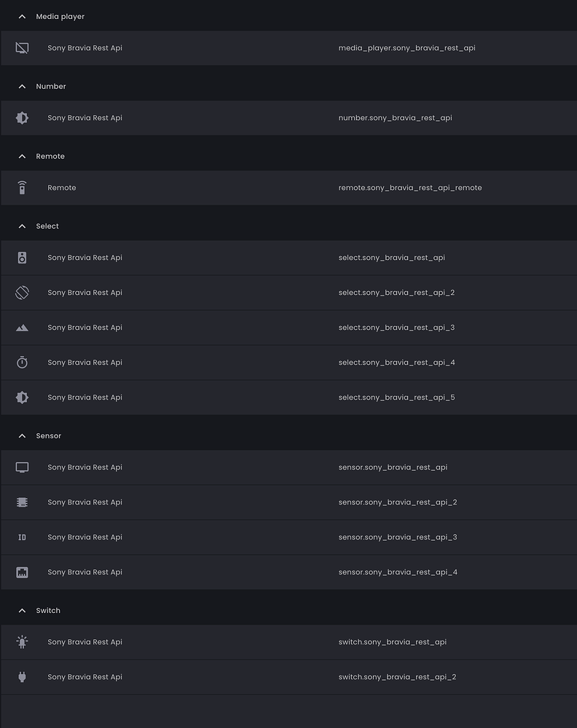This screenshot has width=577, height=728.
Task: Open entity select.sony_bravia_rest_api_3
Action: pos(289,328)
